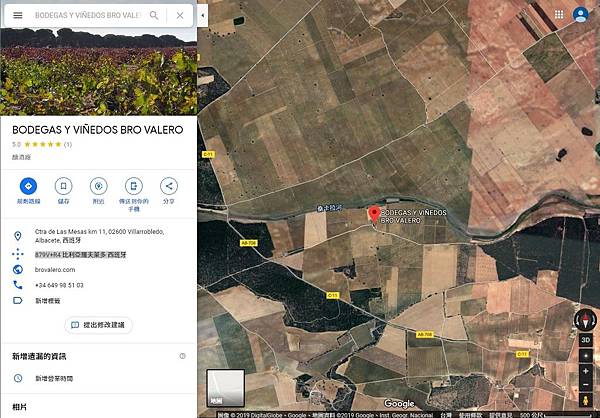
Task: Click the add label tag icon
Action: [18, 300]
